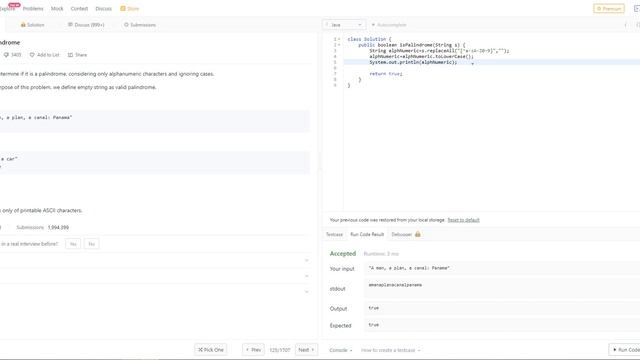
Task: Collapse the code fold arrow at line 1
Action: (339, 39)
